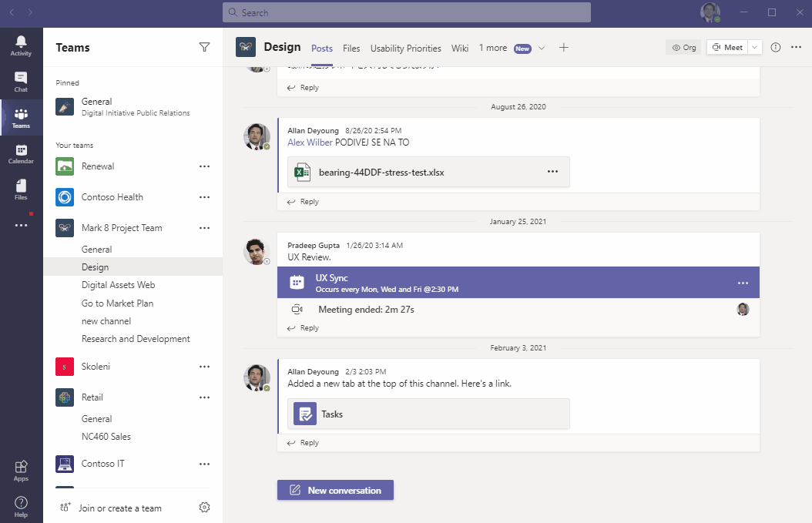Reply to the UX Sync meeting thread
The image size is (812, 523).
[x=304, y=328]
